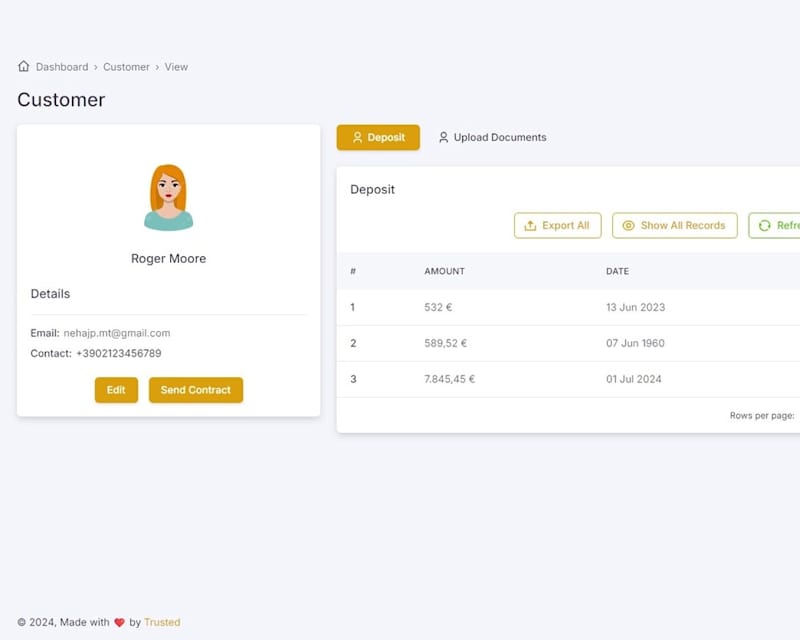
Task: Click the date 01 Jul 2024
Action: 634,379
